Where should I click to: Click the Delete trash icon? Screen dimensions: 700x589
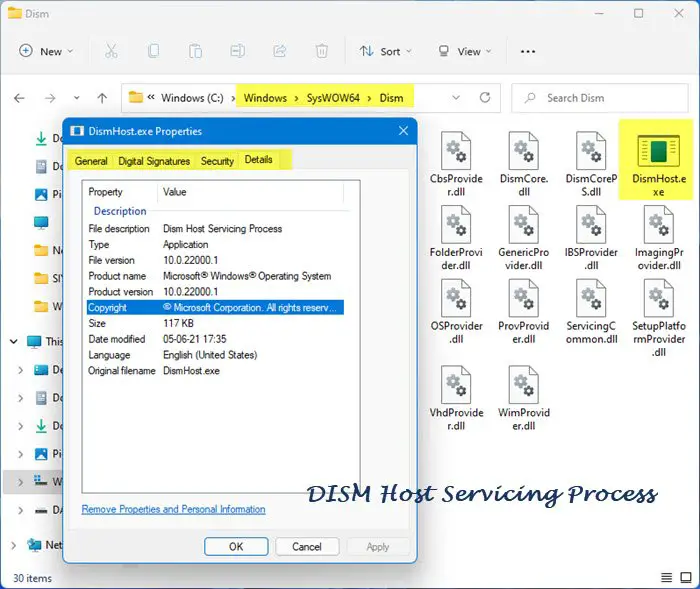(x=321, y=51)
